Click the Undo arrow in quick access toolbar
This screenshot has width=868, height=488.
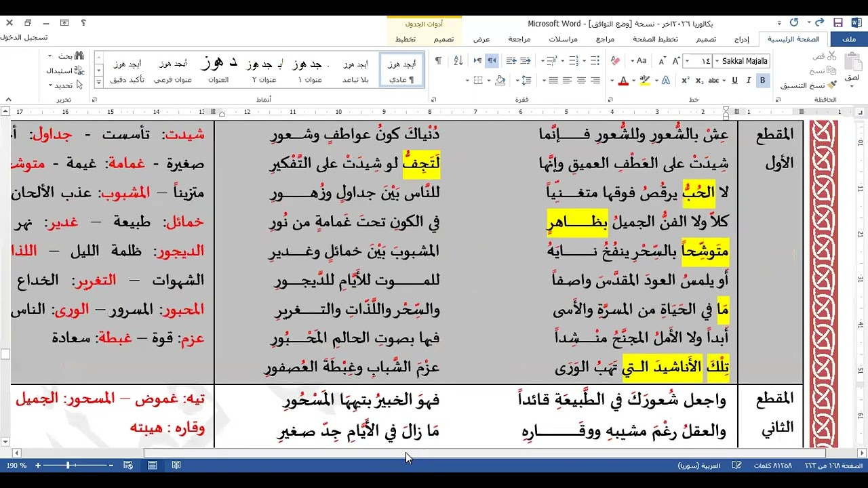pos(819,23)
